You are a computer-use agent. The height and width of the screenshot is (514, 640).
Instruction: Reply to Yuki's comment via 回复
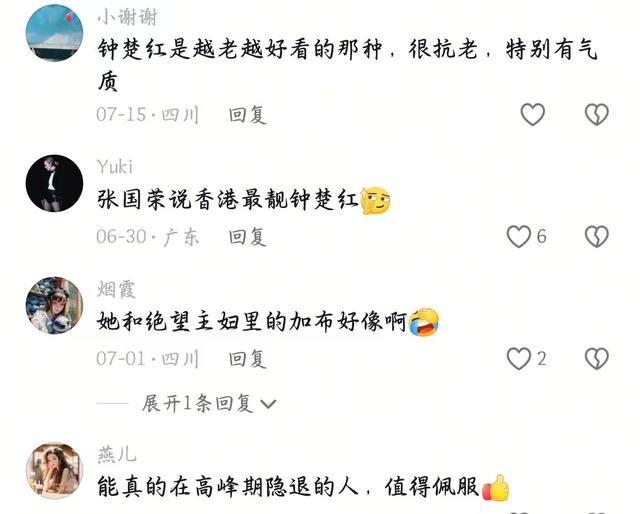point(247,237)
